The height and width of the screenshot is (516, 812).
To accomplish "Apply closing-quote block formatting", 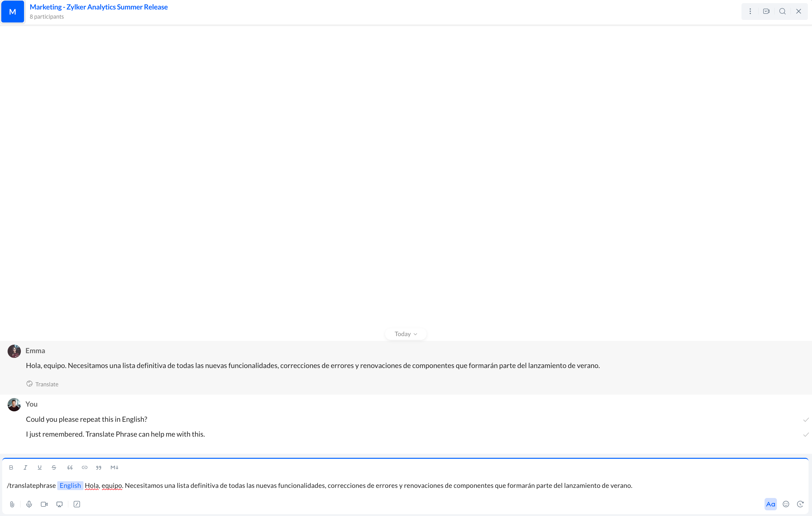I will click(99, 467).
